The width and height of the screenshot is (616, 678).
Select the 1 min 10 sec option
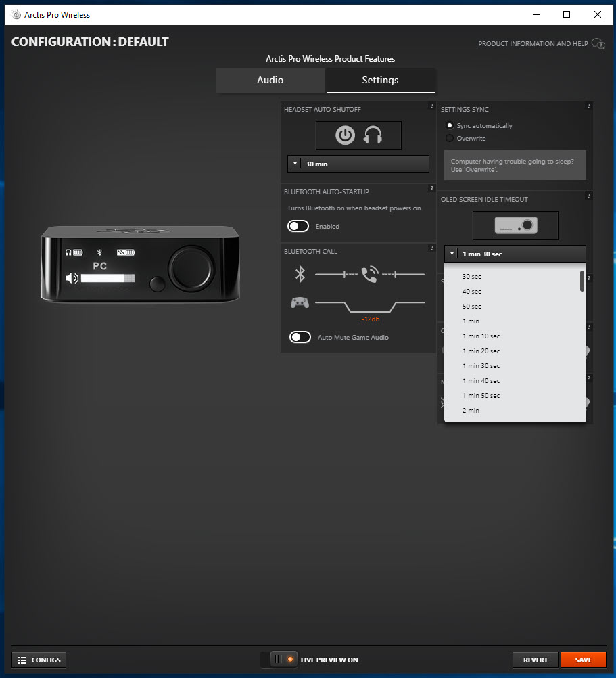(515, 336)
